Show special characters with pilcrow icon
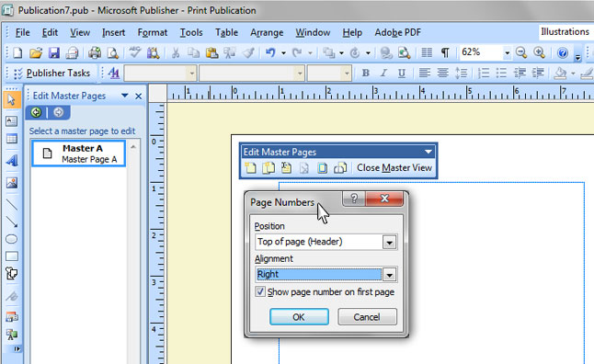This screenshot has height=364, width=594. click(445, 52)
